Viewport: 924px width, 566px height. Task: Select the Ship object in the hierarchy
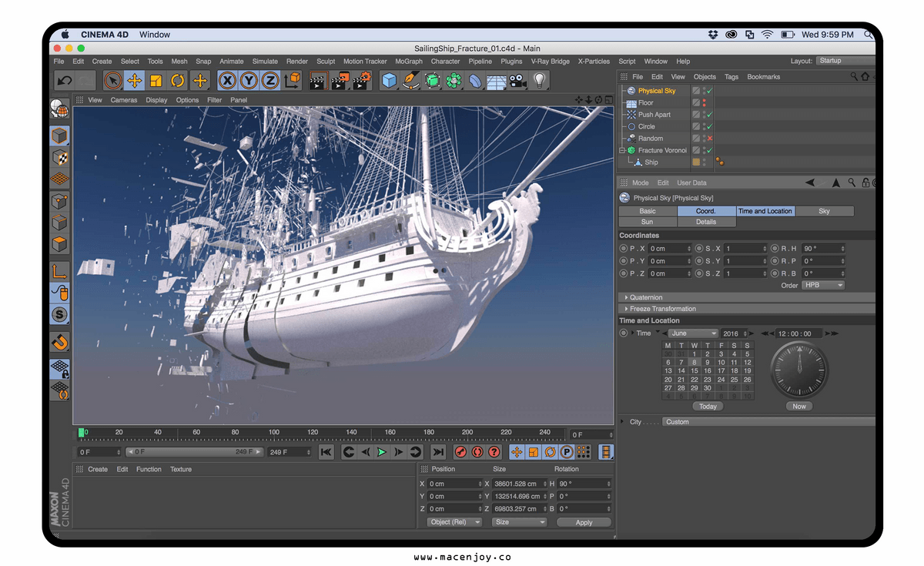click(651, 162)
